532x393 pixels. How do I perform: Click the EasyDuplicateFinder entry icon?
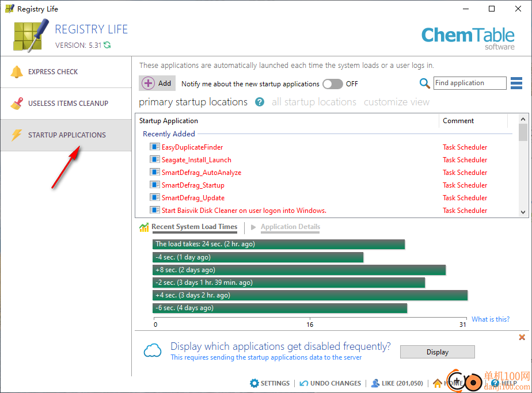point(155,147)
